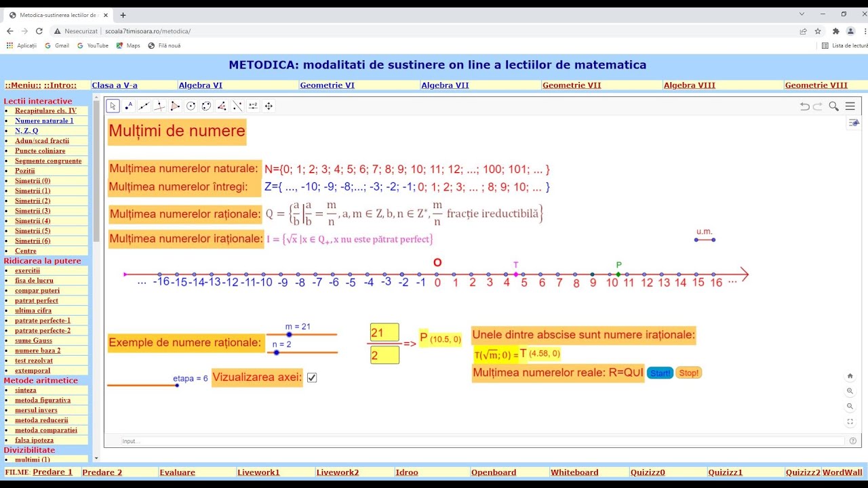The image size is (868, 488).
Task: Open the GeoGebra search magnifier
Action: 833,106
